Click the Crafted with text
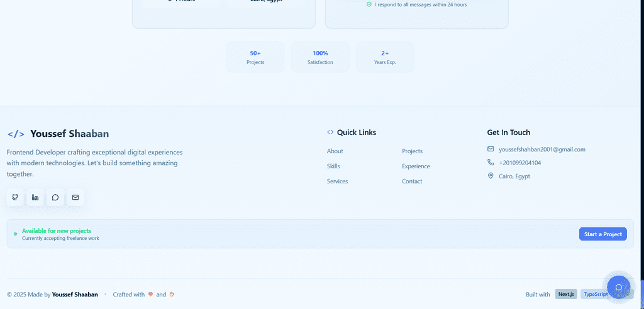This screenshot has width=644, height=309. 128,294
